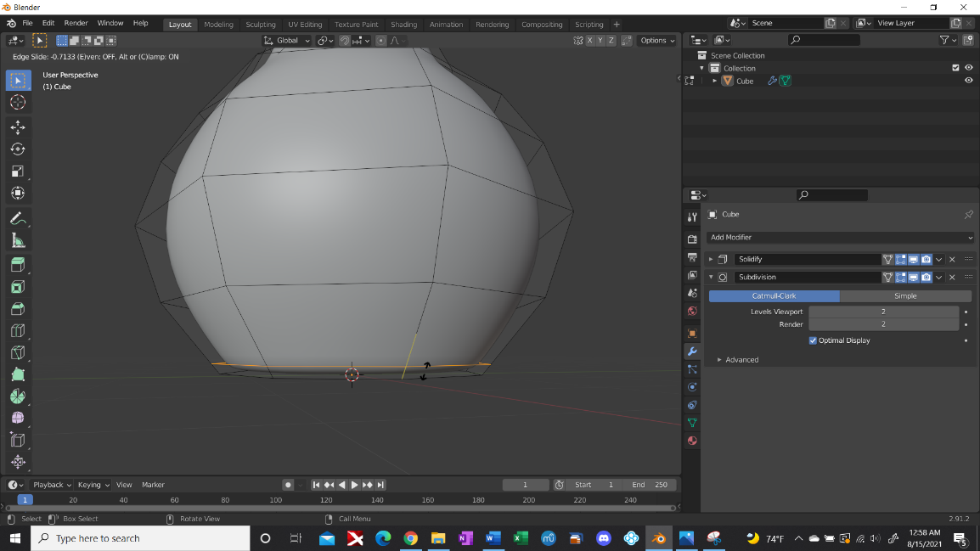
Task: Select Catmull-Clark subdivision type
Action: tap(774, 296)
